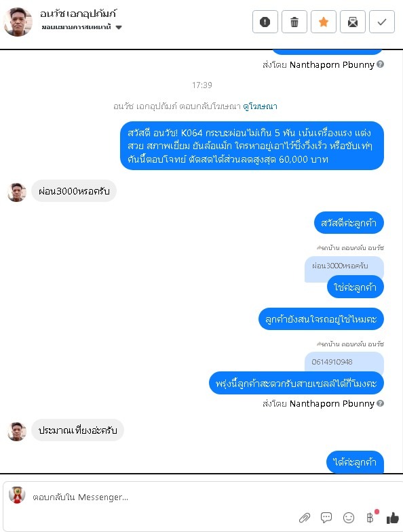
Task: Select the quoted phone number 0614910948 bubble
Action: 344,362
